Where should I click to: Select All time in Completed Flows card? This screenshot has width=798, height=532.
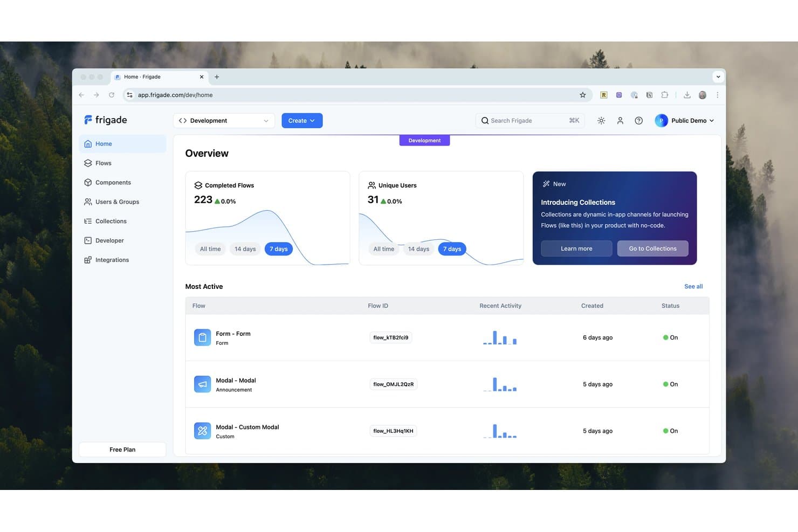pyautogui.click(x=210, y=249)
